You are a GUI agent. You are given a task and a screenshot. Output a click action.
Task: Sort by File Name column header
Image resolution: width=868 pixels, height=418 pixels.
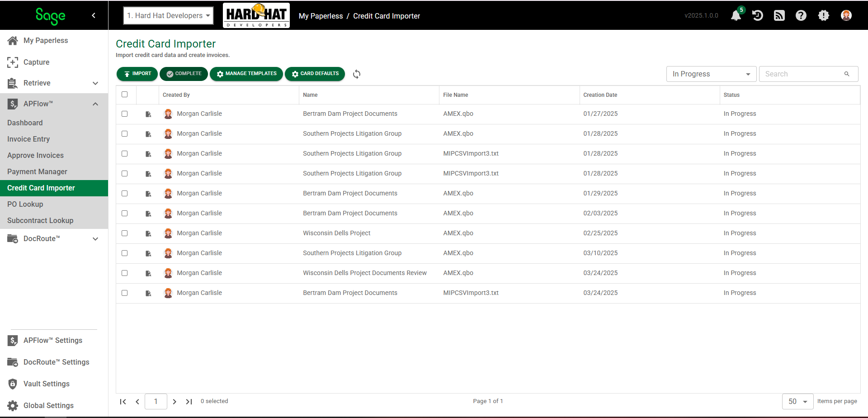tap(456, 95)
